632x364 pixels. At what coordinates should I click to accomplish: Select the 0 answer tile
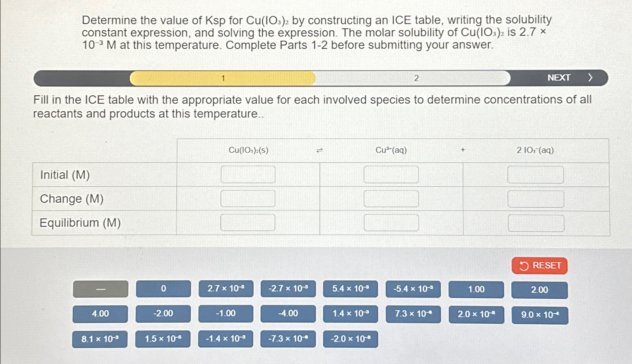pyautogui.click(x=163, y=289)
